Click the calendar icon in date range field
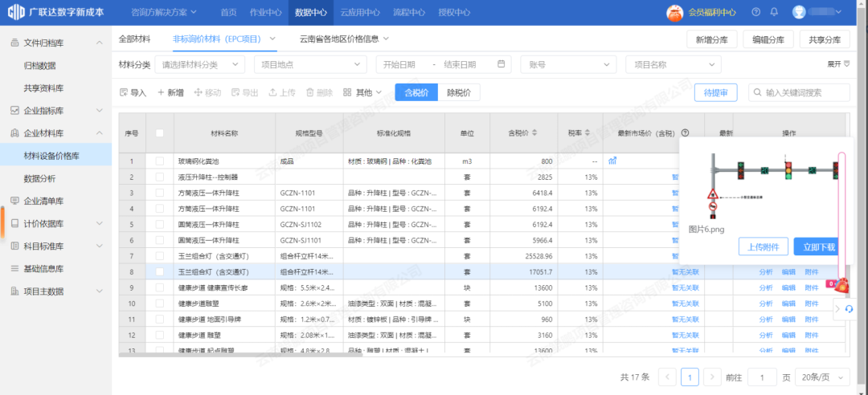The image size is (868, 395). tap(502, 64)
